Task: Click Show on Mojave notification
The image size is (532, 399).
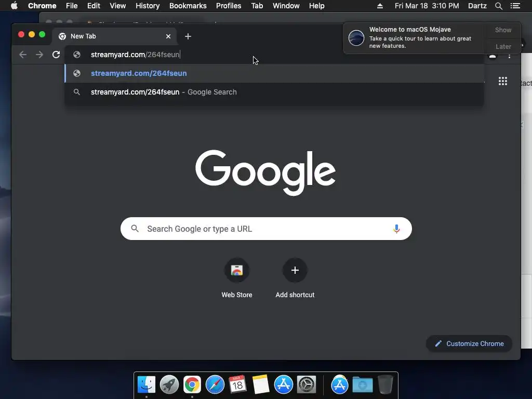Action: (x=503, y=30)
